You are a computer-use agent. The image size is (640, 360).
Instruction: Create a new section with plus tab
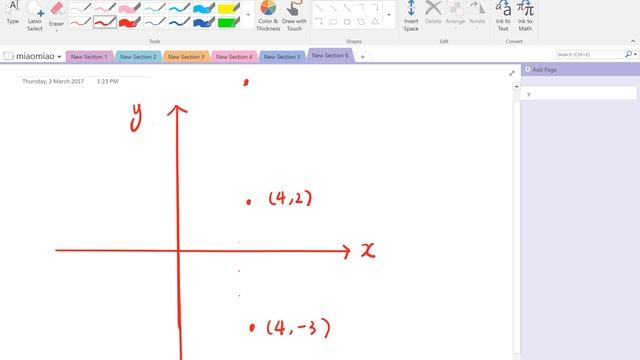coord(362,57)
